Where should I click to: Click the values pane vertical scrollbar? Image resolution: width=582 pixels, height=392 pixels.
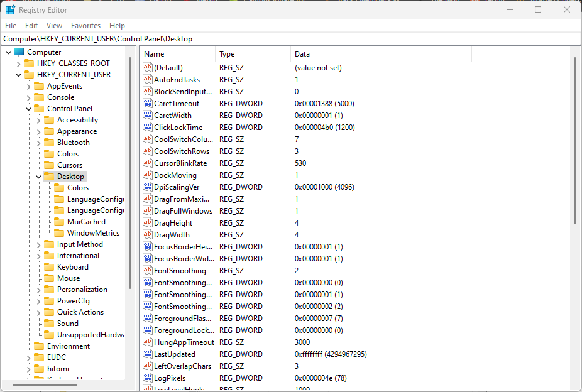[x=575, y=140]
